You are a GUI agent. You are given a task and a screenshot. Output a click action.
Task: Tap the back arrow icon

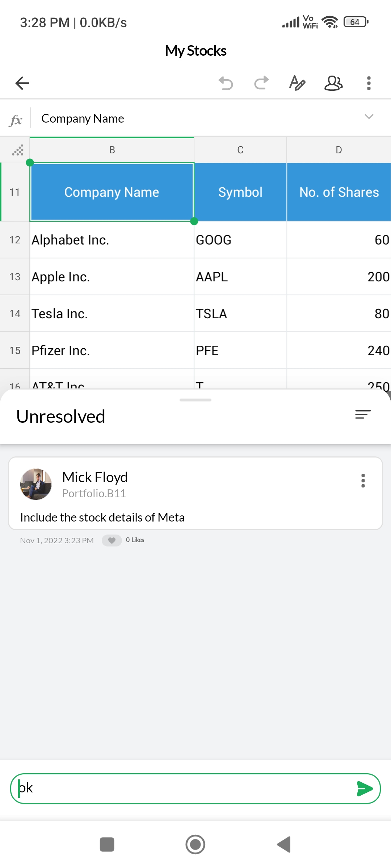[22, 83]
